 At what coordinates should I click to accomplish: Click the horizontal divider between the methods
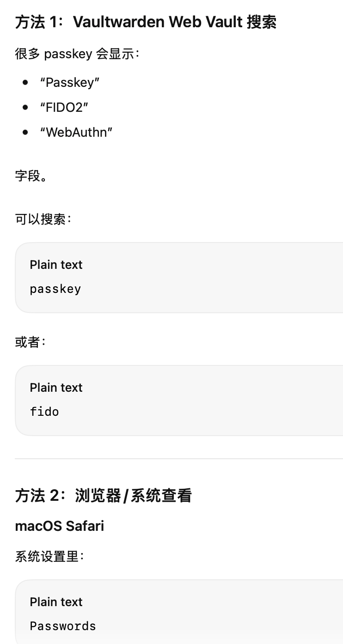[179, 459]
